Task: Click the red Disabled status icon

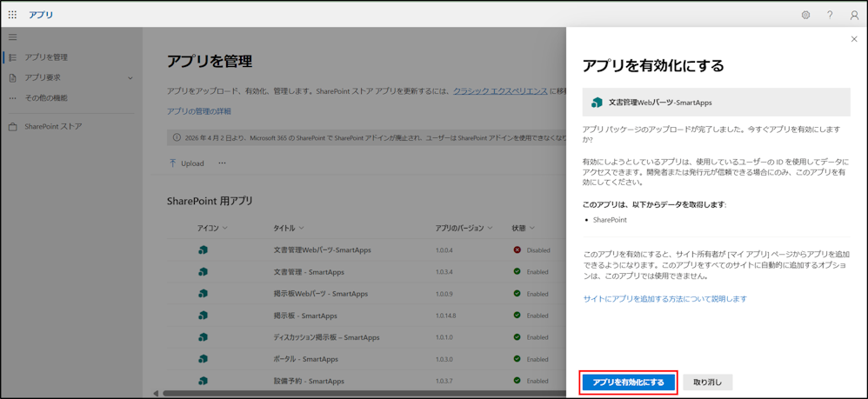Action: 517,250
